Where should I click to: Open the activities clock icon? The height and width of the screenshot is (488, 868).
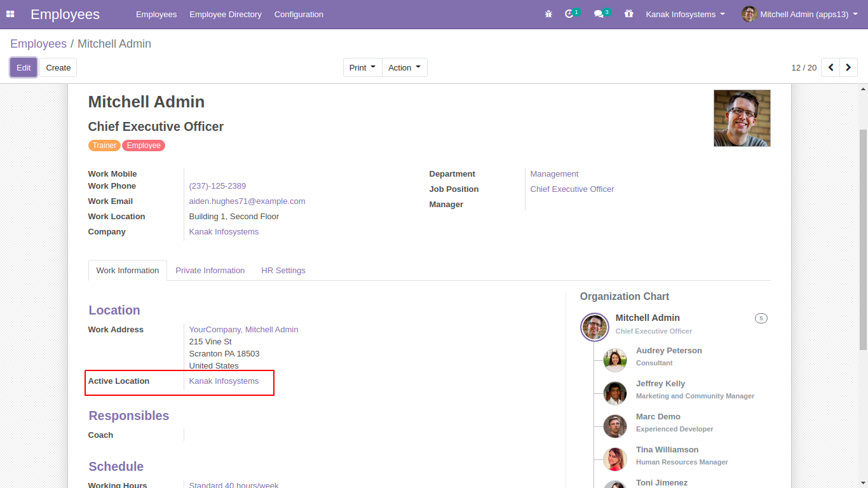click(x=569, y=14)
